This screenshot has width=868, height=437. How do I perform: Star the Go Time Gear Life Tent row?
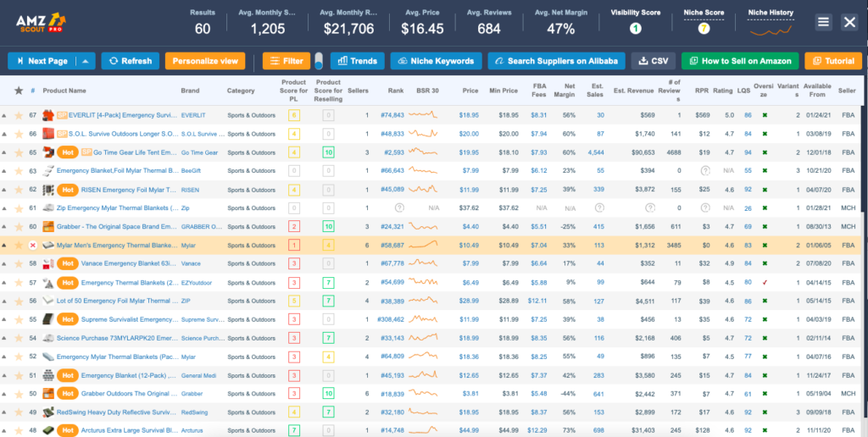[x=19, y=152]
